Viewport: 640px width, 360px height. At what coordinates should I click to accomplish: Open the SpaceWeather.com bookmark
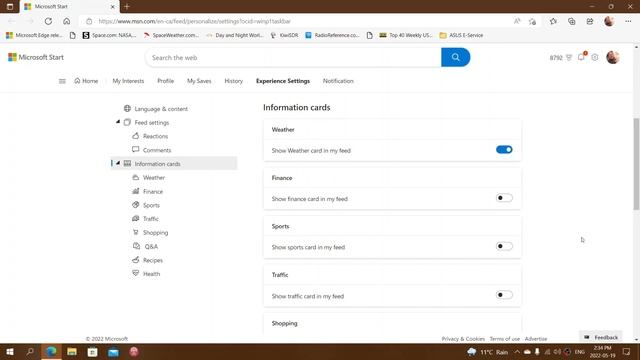tap(171, 36)
